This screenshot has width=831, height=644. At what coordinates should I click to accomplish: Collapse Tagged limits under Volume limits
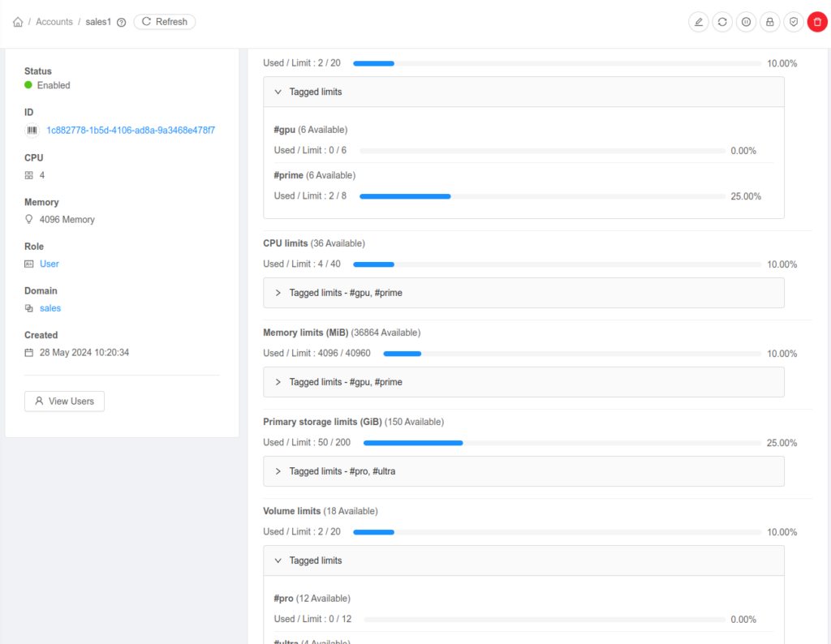click(523, 560)
